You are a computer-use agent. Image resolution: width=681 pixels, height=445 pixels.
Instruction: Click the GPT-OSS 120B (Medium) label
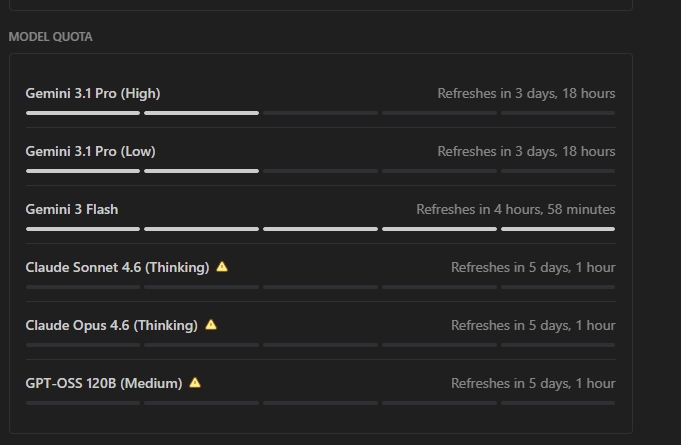(x=104, y=383)
